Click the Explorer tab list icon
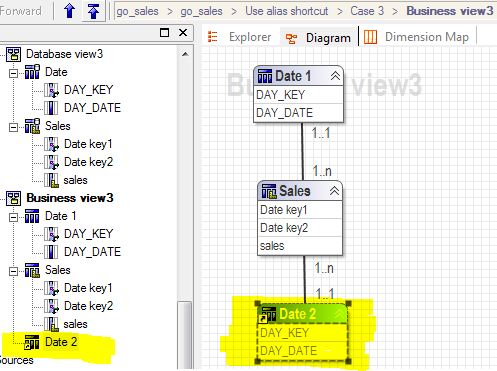Image resolution: width=497 pixels, height=371 pixels. pyautogui.click(x=212, y=37)
